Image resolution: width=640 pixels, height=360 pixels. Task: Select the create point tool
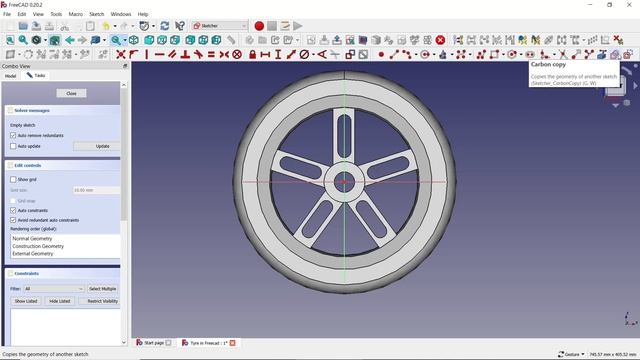pos(381,54)
